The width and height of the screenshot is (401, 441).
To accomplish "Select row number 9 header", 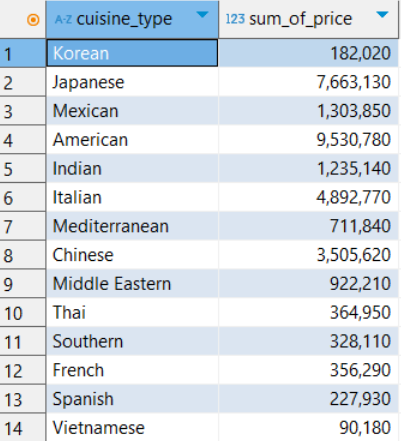I will pos(23,284).
